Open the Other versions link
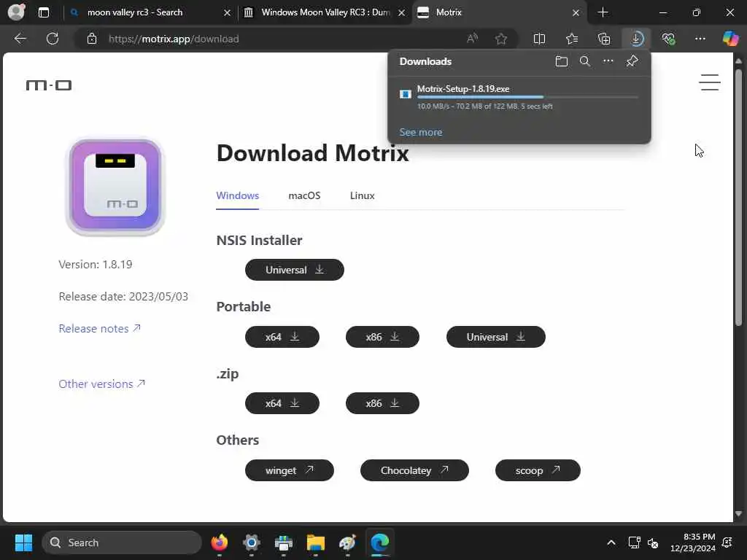Viewport: 747px width, 560px height. tap(102, 384)
